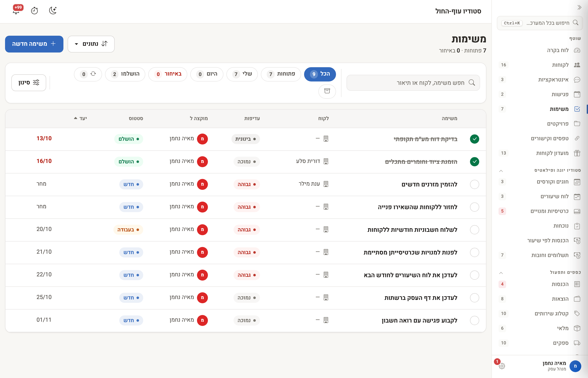This screenshot has height=378, width=588.
Task: Click the timer stopwatch icon
Action: [34, 10]
